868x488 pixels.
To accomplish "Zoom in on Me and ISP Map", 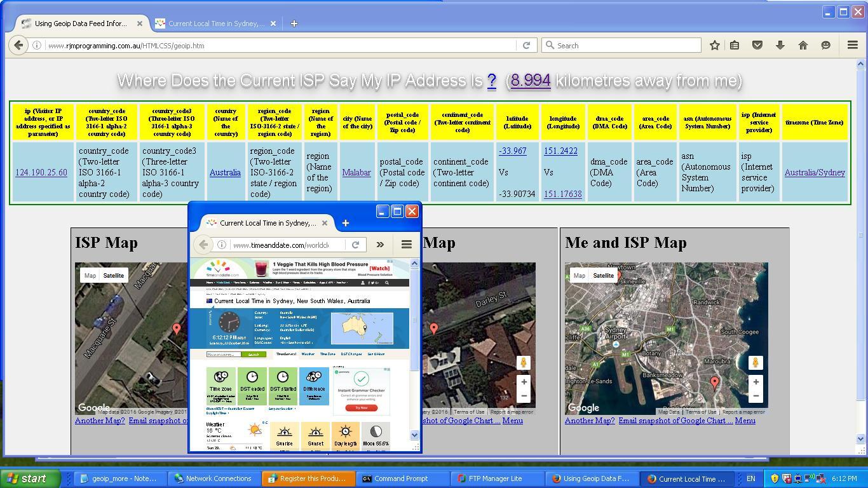I will click(756, 382).
